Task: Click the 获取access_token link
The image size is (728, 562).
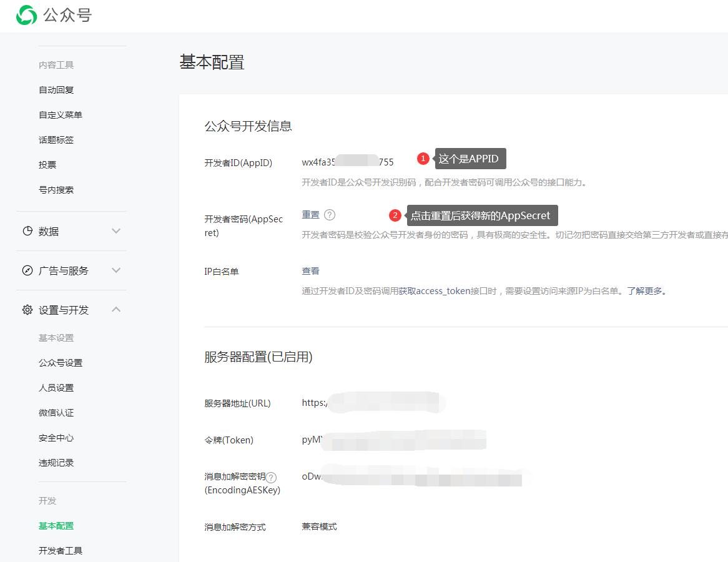Action: pyautogui.click(x=434, y=291)
